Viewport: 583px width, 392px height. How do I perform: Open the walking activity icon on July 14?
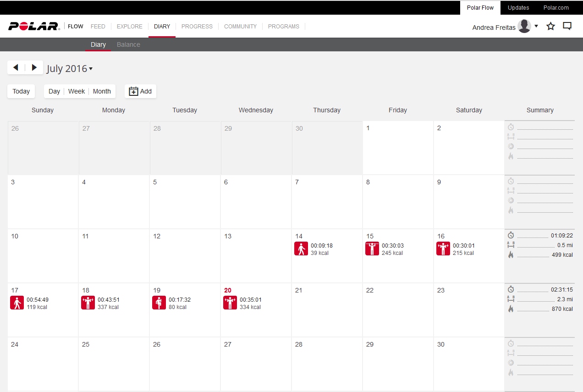point(301,249)
